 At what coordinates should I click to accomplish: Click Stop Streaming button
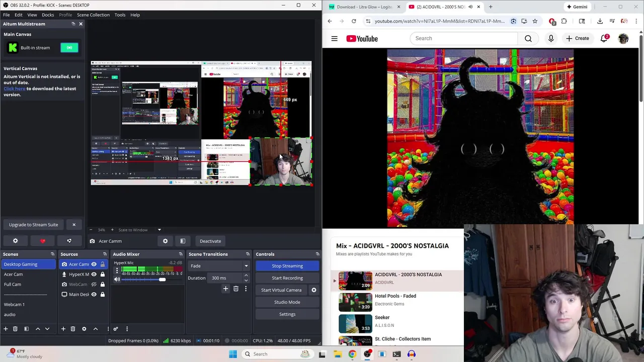[x=287, y=266]
